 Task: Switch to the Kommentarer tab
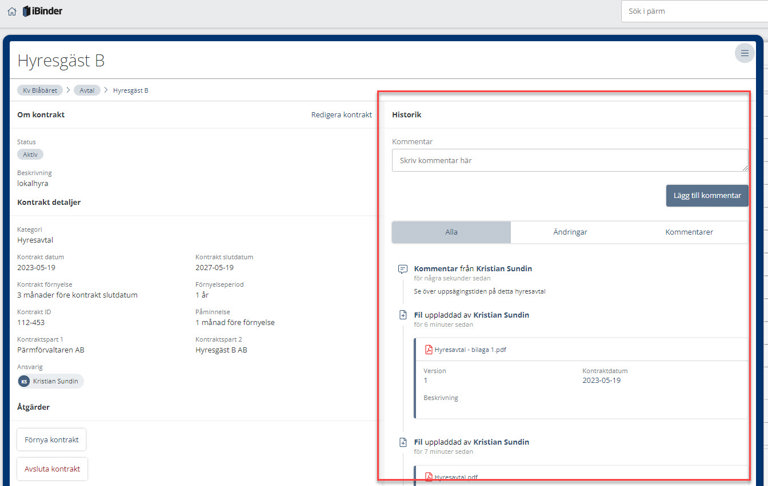point(689,232)
